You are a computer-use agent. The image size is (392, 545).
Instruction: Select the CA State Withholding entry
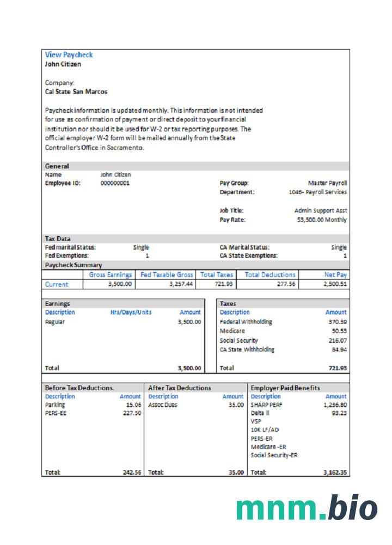point(247,349)
